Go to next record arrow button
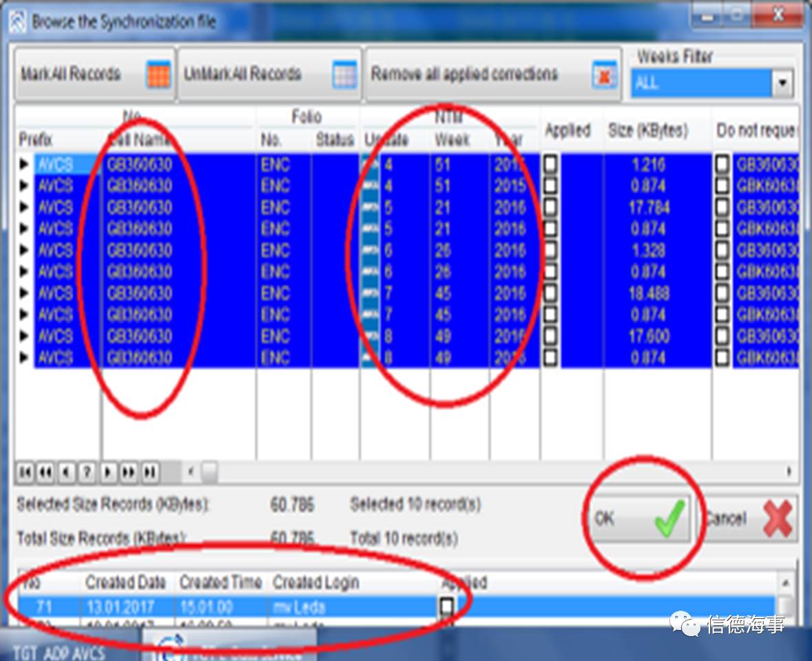Image resolution: width=812 pixels, height=661 pixels. tap(107, 472)
